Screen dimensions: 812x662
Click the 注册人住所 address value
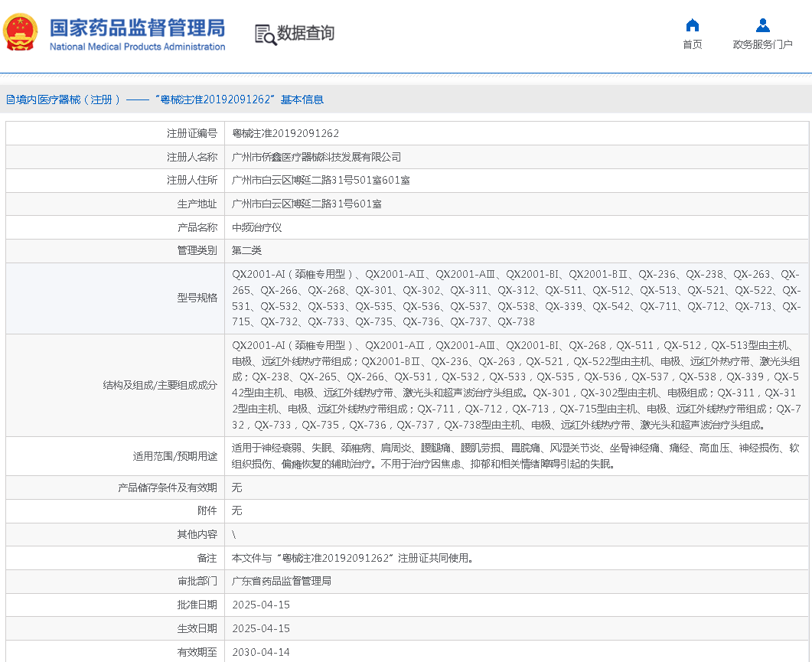(321, 181)
